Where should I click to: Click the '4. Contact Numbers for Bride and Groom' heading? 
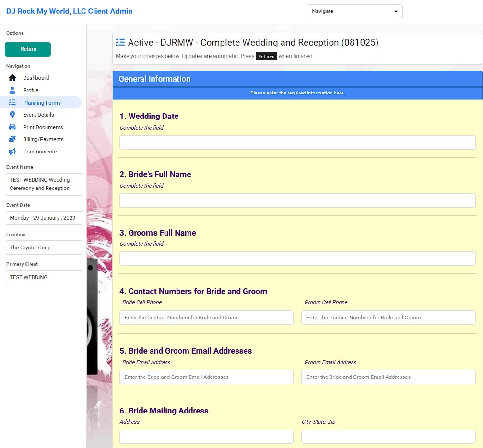pyautogui.click(x=193, y=291)
